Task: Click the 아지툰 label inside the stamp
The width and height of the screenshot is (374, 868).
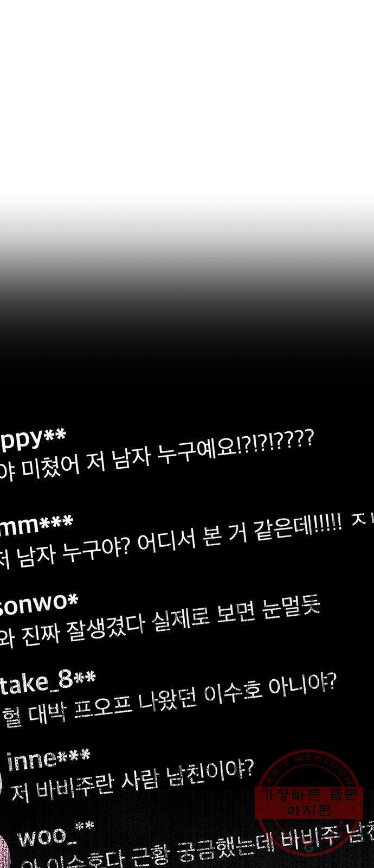Action: tap(311, 811)
